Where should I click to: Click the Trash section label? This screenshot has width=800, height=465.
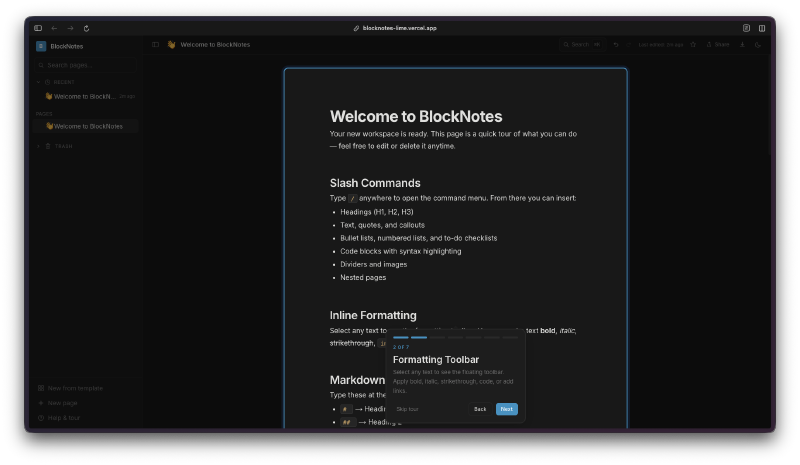(x=63, y=146)
